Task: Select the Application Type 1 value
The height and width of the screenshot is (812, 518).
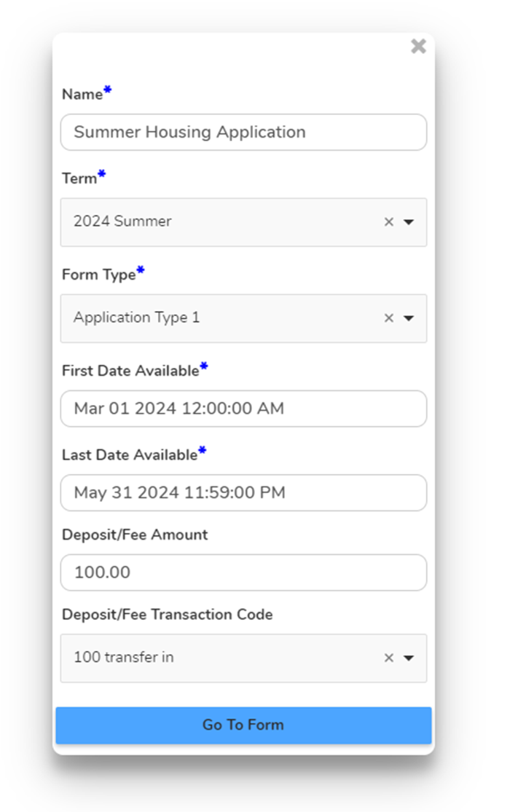Action: [x=137, y=318]
